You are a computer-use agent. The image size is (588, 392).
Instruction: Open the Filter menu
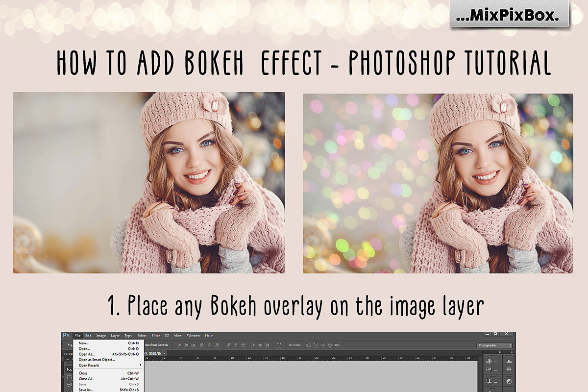coord(156,336)
